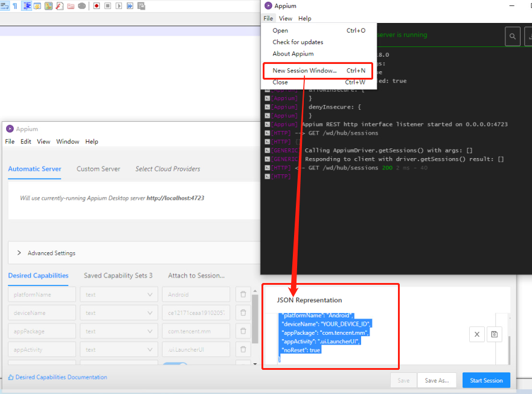Screen dimensions: 532x394
Task: Toggle the indent guide toolbar icon
Action: pos(27,6)
